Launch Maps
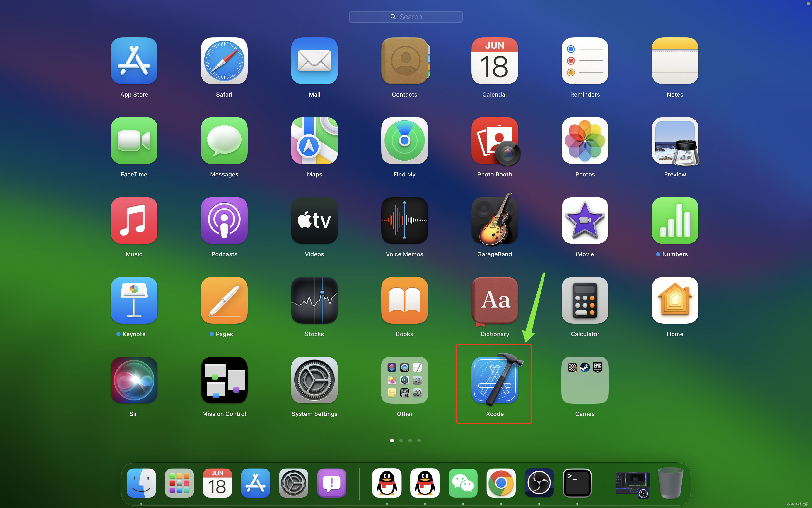Image resolution: width=812 pixels, height=508 pixels. 314,140
